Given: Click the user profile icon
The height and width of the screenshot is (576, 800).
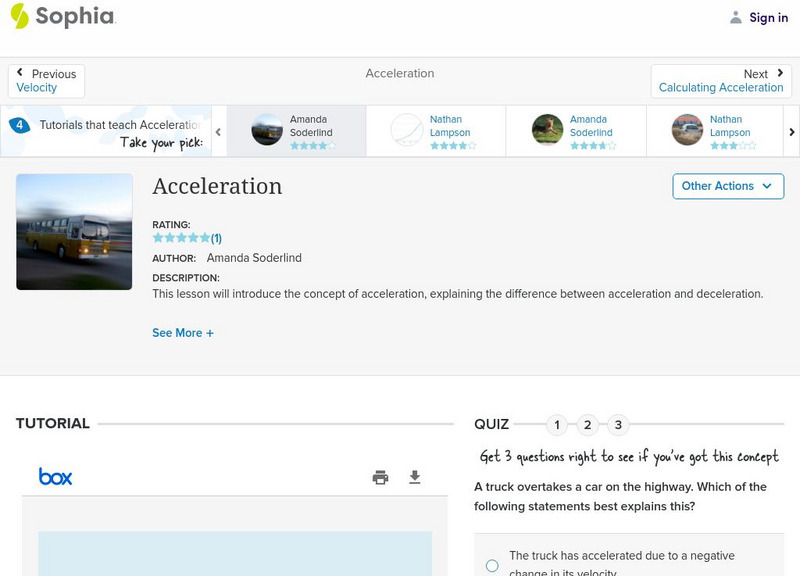Looking at the screenshot, I should (736, 17).
